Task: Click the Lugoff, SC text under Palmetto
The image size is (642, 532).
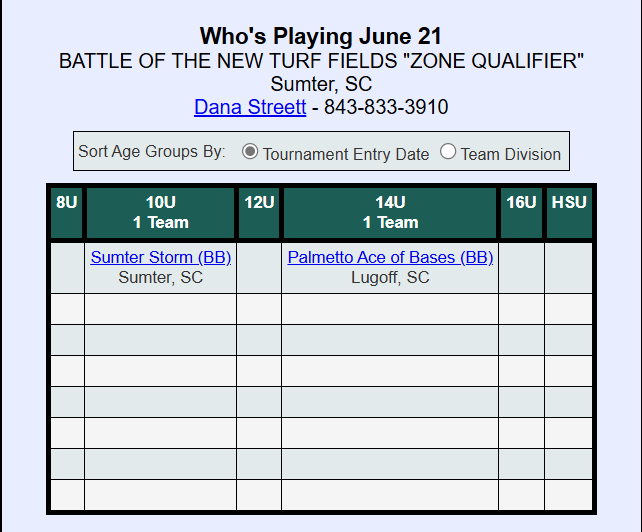Action: click(x=390, y=277)
